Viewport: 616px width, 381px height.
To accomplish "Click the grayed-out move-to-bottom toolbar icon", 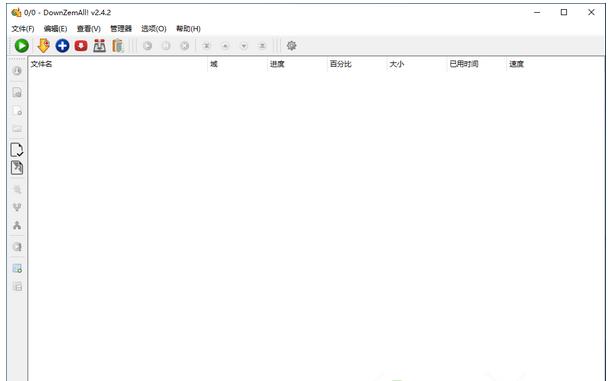I will [x=262, y=46].
